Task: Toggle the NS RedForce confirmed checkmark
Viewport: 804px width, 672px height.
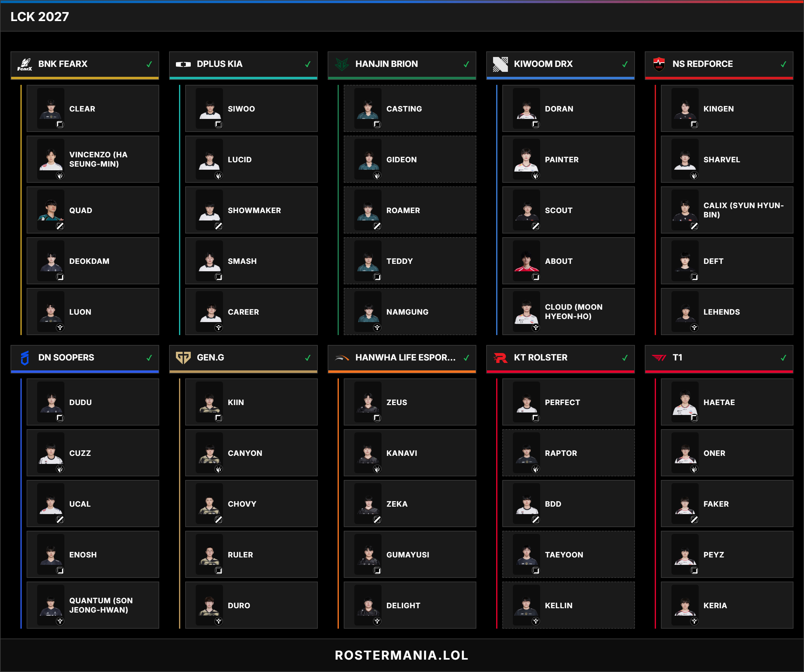Action: coord(783,64)
